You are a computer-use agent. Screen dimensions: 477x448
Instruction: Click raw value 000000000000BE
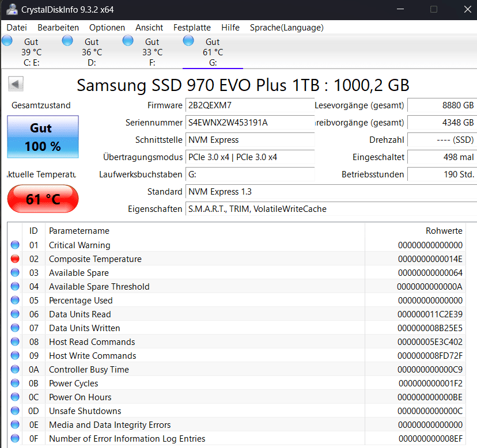coord(430,397)
